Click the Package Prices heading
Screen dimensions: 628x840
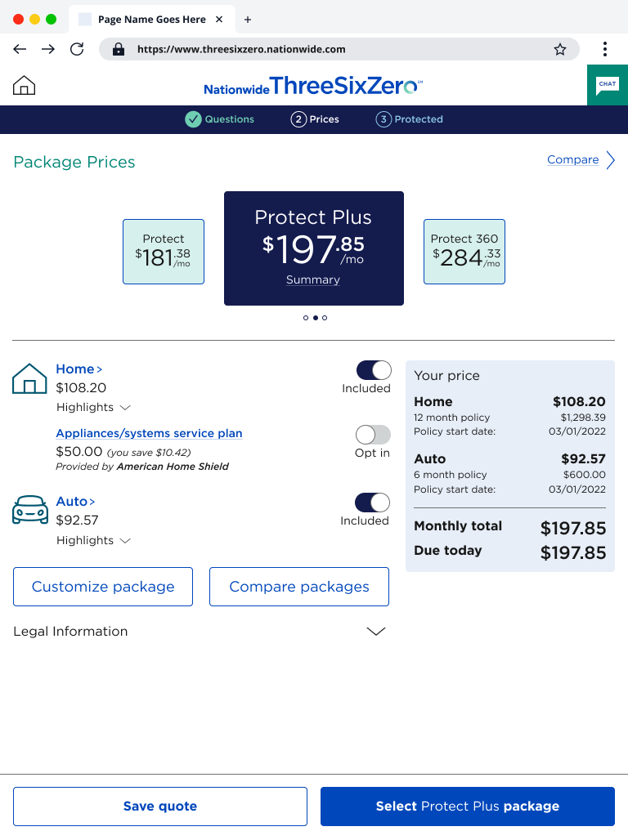pos(74,162)
